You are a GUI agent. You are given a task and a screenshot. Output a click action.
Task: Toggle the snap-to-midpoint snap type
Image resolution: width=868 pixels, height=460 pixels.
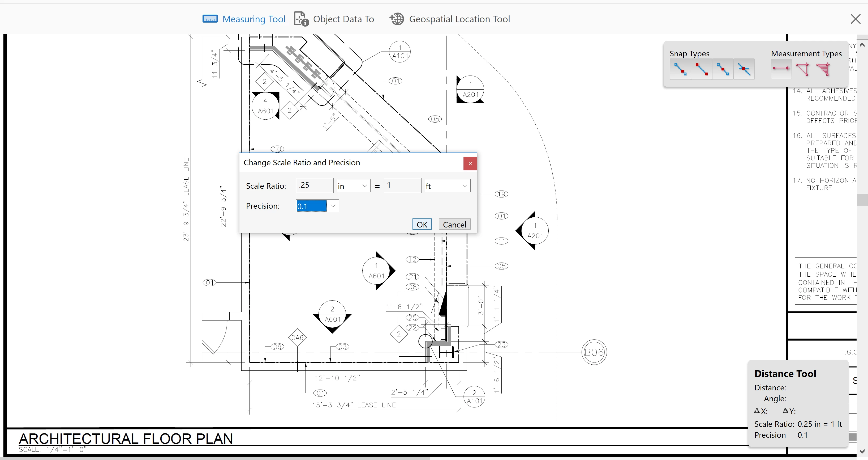click(x=723, y=69)
